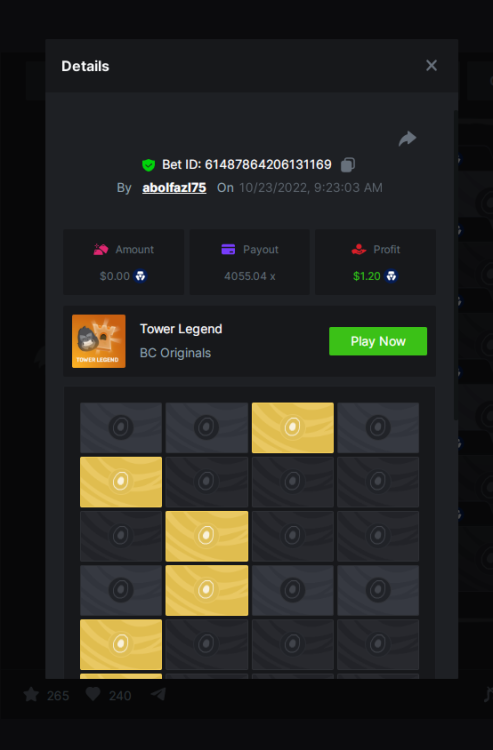493x750 pixels.
Task: Click the green verified shield icon
Action: (149, 165)
